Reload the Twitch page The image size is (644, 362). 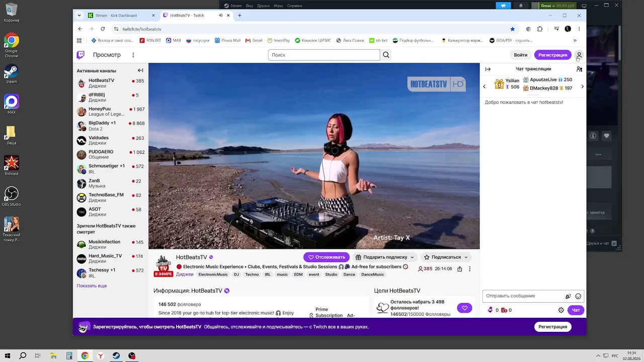[103, 29]
